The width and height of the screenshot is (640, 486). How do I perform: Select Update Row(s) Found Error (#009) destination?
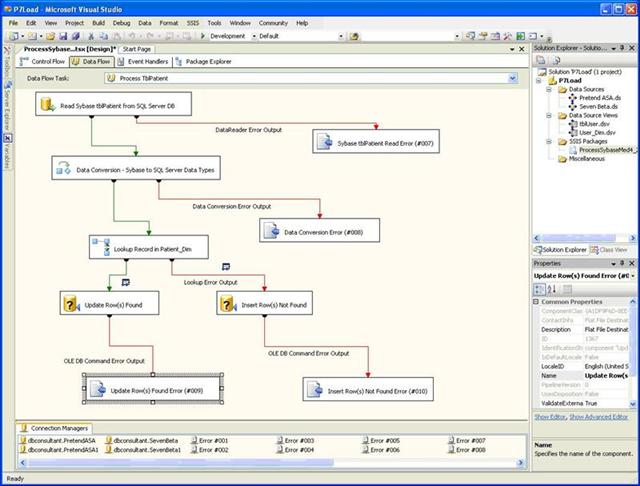point(153,388)
